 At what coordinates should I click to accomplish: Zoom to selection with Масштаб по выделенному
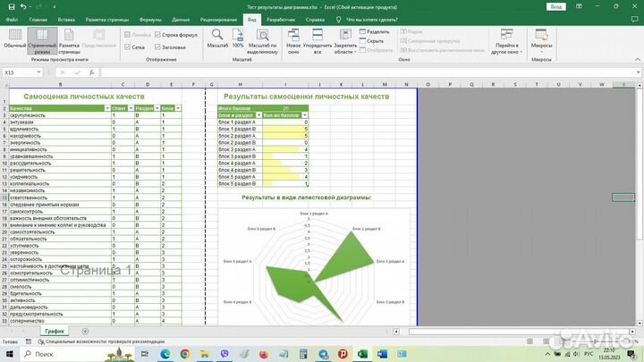(x=262, y=41)
